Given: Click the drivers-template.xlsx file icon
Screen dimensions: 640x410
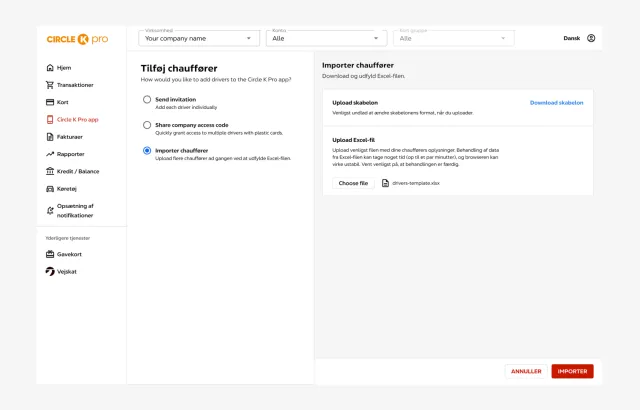Looking at the screenshot, I should tap(385, 183).
